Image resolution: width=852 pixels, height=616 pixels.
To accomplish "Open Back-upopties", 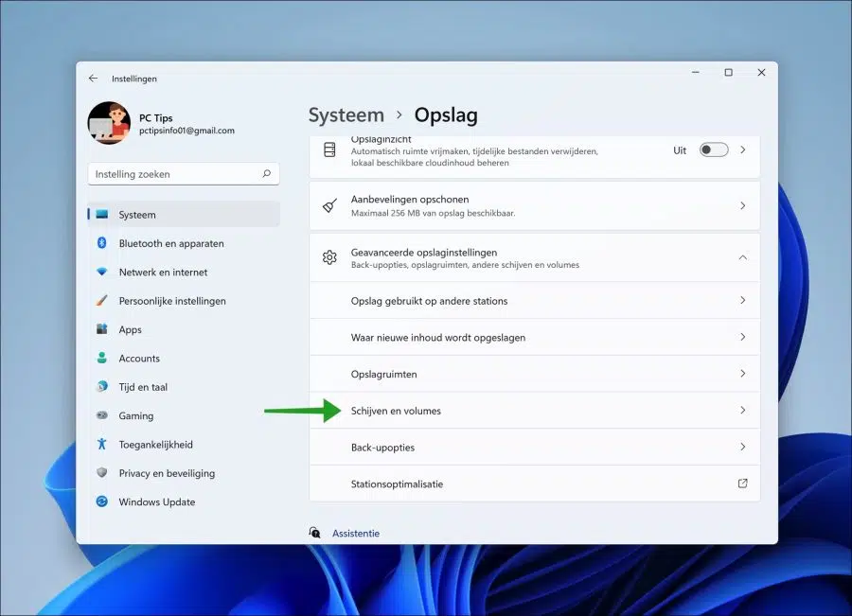I will (x=535, y=447).
